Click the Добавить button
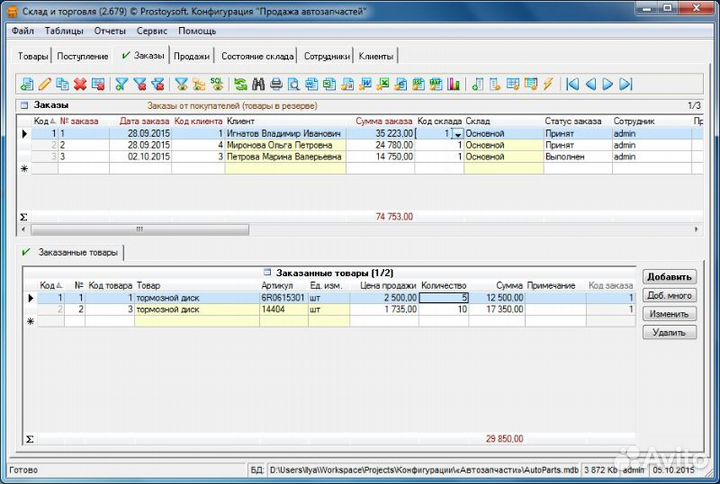 (x=669, y=277)
